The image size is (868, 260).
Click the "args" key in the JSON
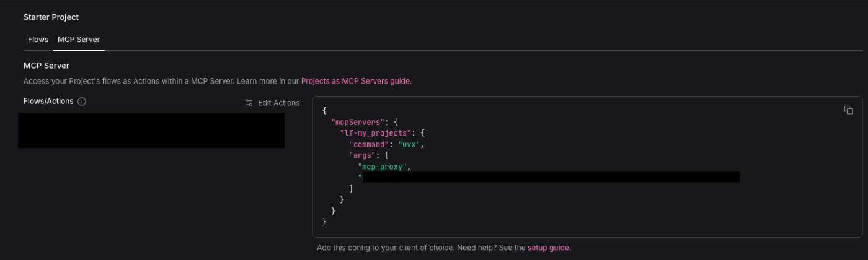pyautogui.click(x=363, y=155)
